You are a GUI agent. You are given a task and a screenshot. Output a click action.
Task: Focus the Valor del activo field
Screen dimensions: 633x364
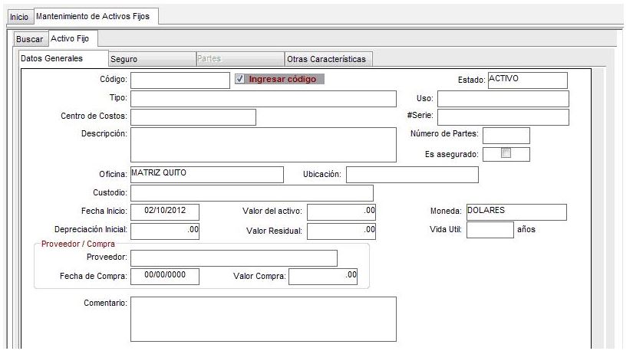tap(341, 212)
